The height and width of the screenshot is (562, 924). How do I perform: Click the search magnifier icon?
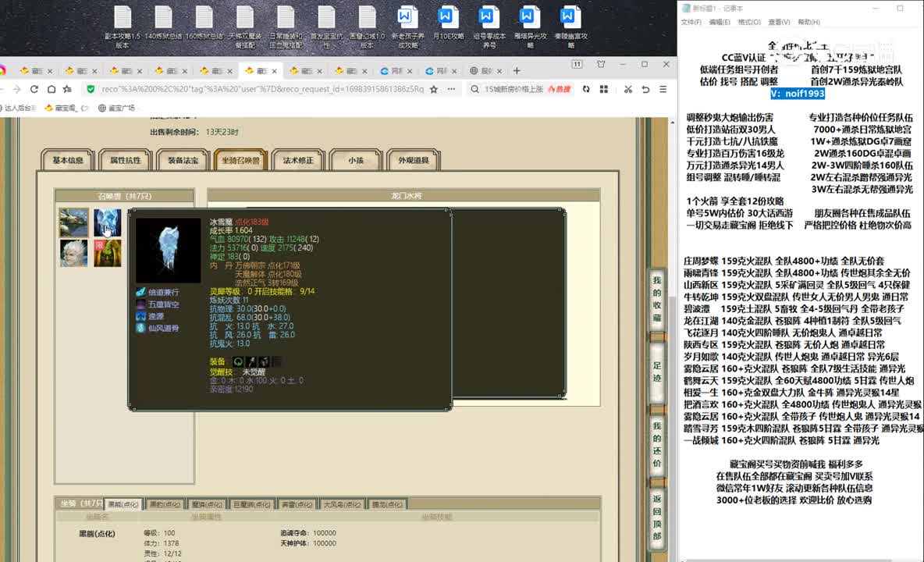474,89
